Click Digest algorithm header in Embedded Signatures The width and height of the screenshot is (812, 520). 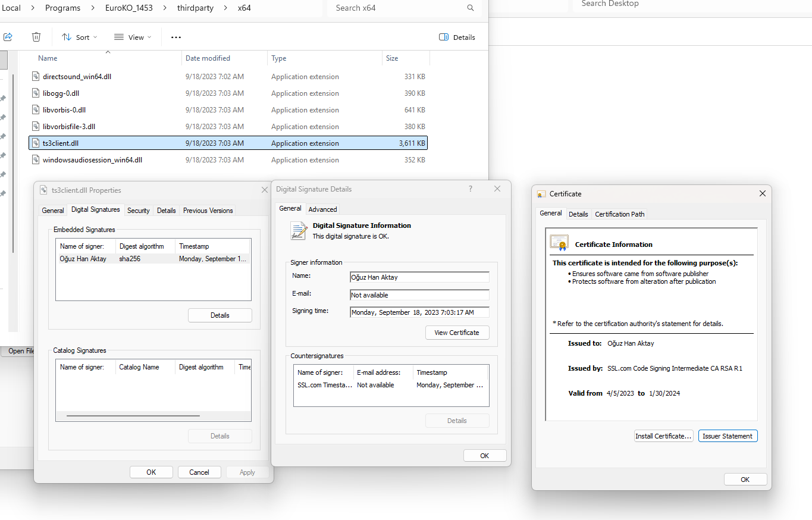point(146,246)
